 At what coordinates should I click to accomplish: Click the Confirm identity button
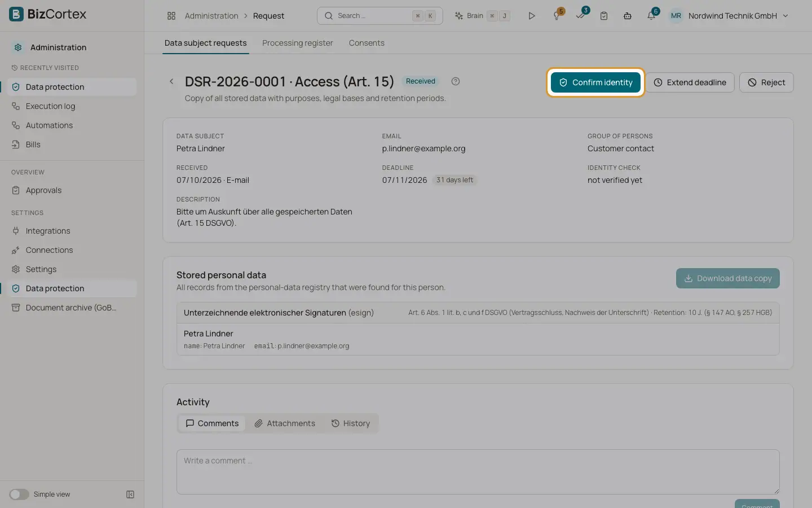595,82
